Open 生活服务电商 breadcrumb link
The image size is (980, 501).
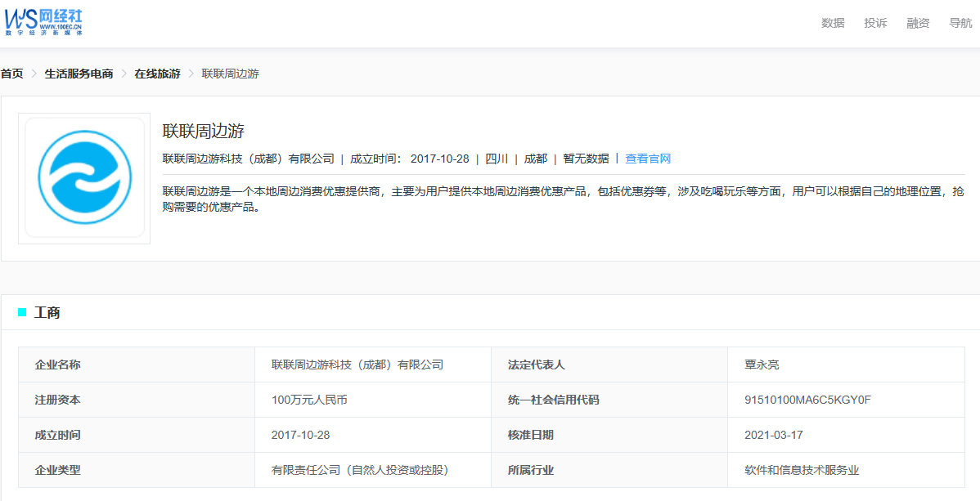[x=79, y=74]
